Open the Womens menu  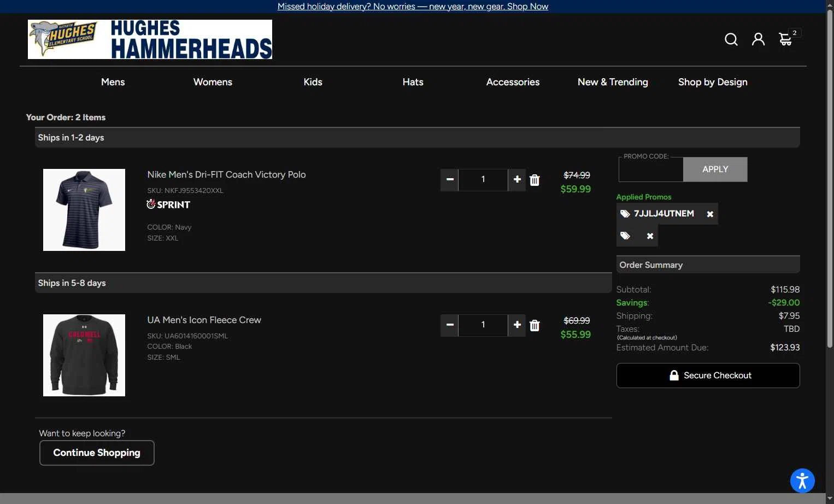[213, 82]
